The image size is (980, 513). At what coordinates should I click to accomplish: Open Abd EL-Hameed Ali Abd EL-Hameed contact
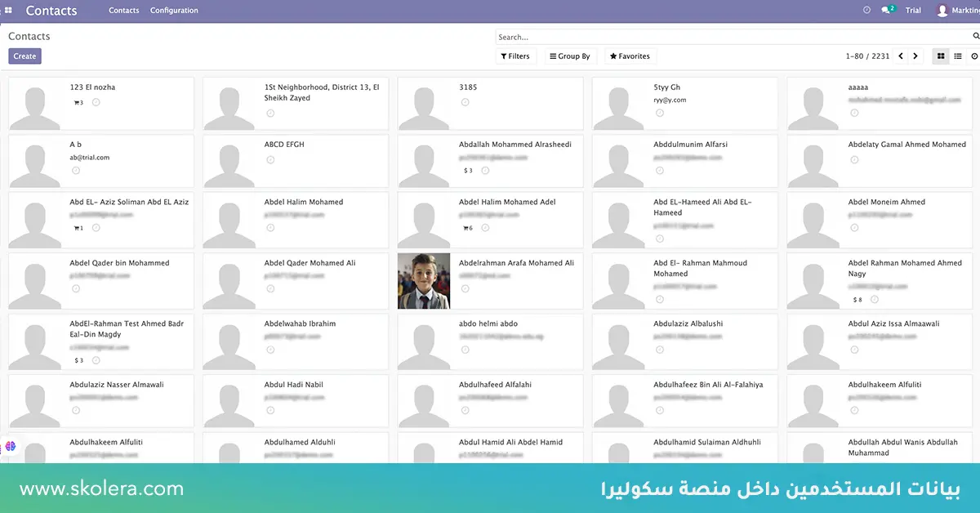pyautogui.click(x=685, y=220)
